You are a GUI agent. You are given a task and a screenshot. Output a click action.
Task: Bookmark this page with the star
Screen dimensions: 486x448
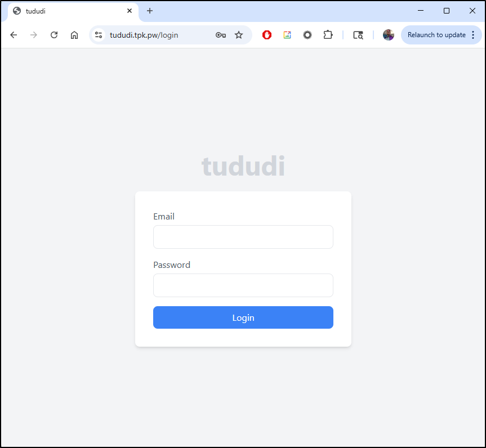[238, 35]
